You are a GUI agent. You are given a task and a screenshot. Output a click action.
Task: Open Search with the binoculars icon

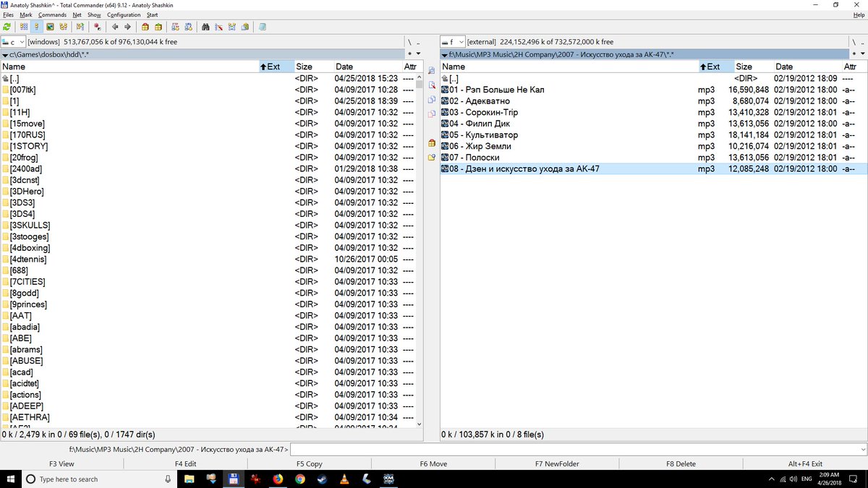tap(205, 27)
